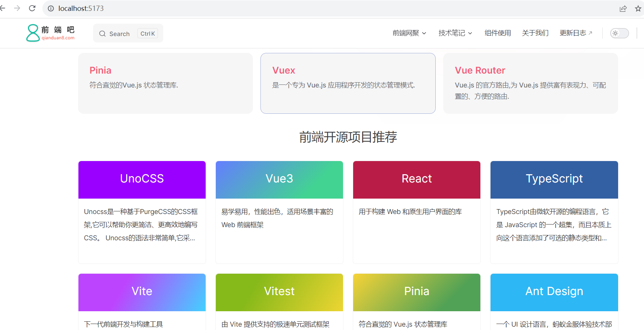
Task: Open the Pinia project banner
Action: [x=417, y=292]
